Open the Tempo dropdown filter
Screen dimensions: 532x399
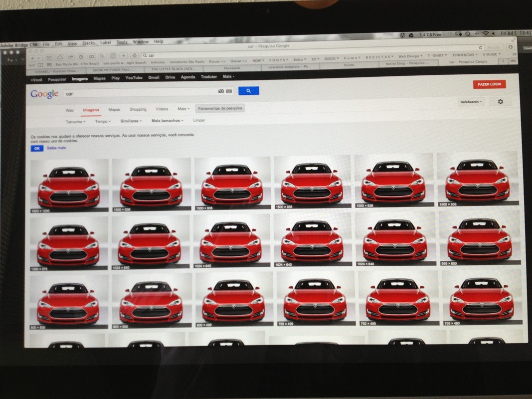pos(103,122)
